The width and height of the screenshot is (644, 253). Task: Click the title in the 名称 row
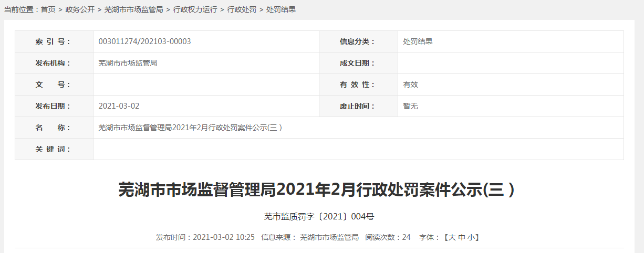(x=190, y=128)
